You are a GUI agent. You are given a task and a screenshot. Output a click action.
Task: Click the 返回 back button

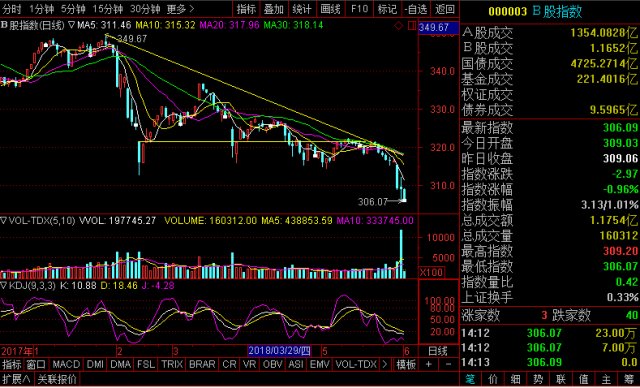click(444, 9)
